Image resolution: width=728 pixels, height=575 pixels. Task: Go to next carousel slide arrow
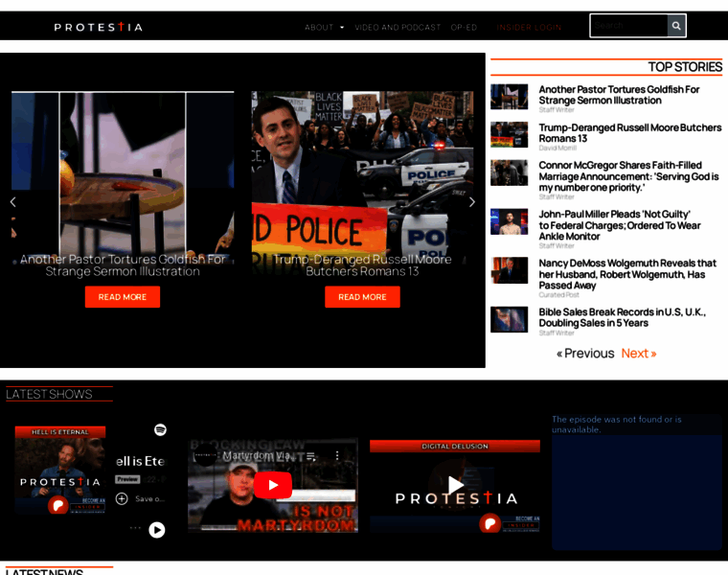[471, 202]
